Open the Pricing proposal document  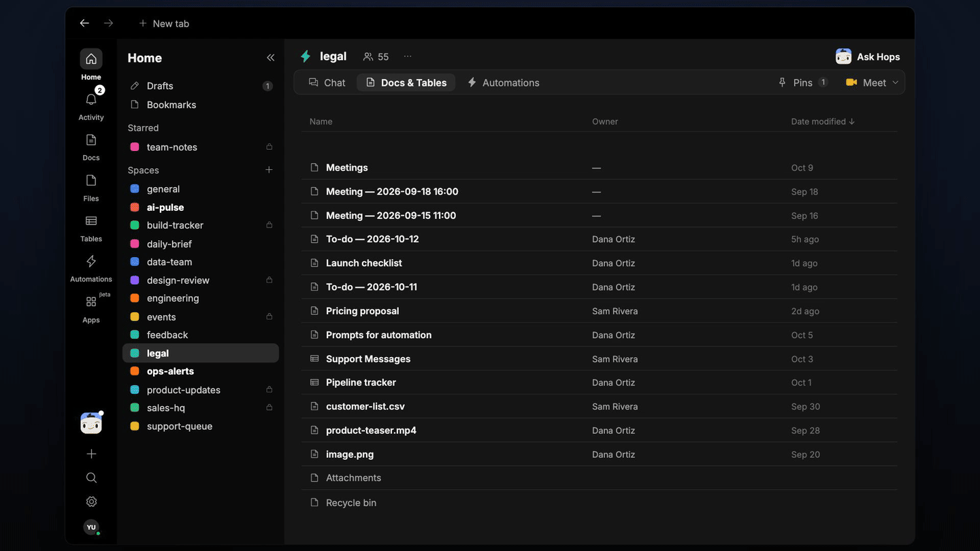(363, 311)
